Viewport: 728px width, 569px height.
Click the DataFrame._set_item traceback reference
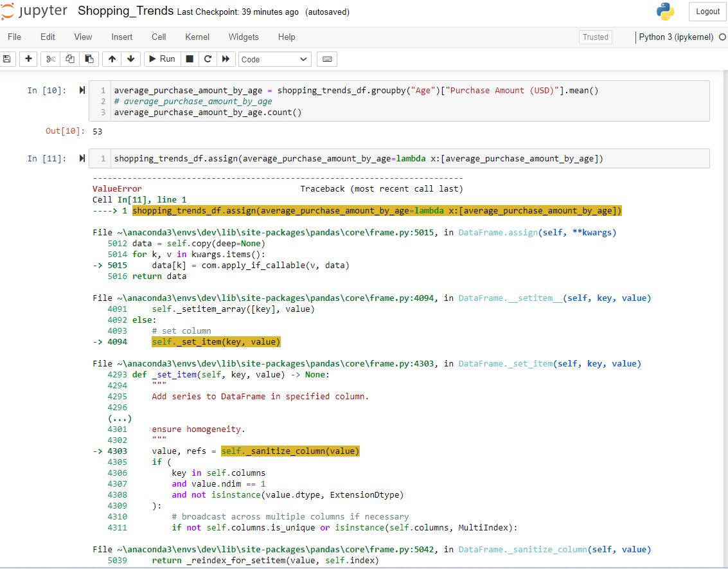click(506, 364)
